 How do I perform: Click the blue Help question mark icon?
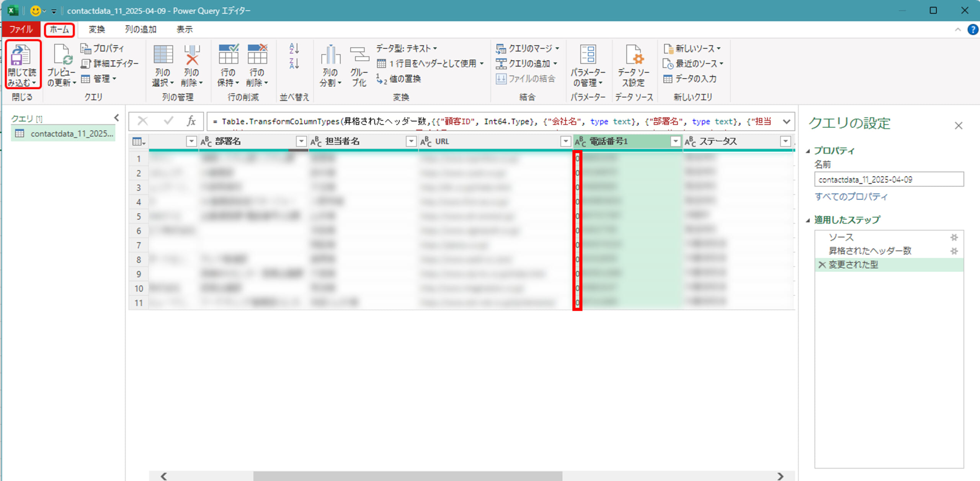click(973, 29)
